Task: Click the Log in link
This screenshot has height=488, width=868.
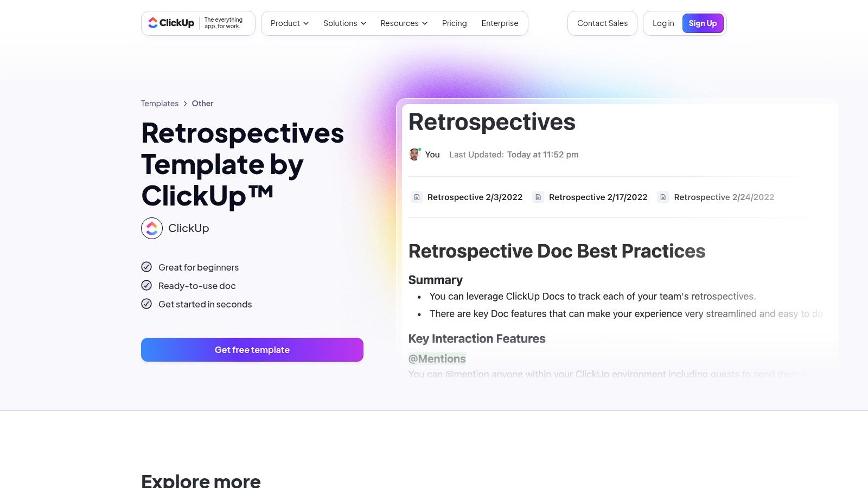Action: pos(663,23)
